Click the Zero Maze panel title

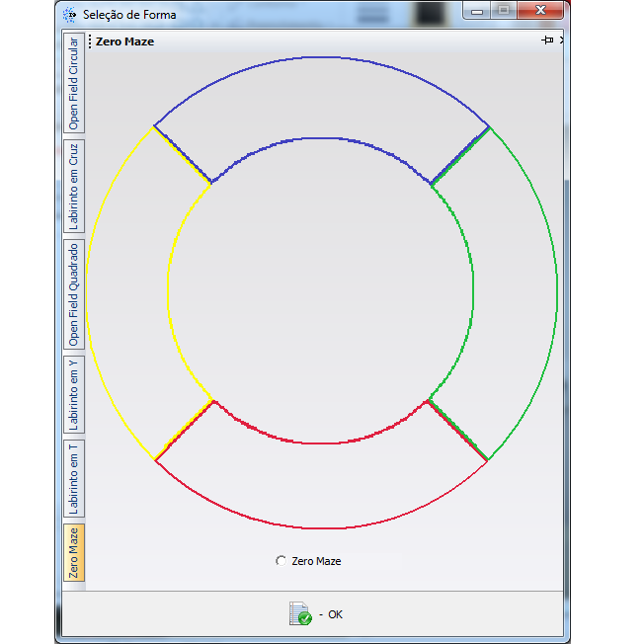click(124, 41)
